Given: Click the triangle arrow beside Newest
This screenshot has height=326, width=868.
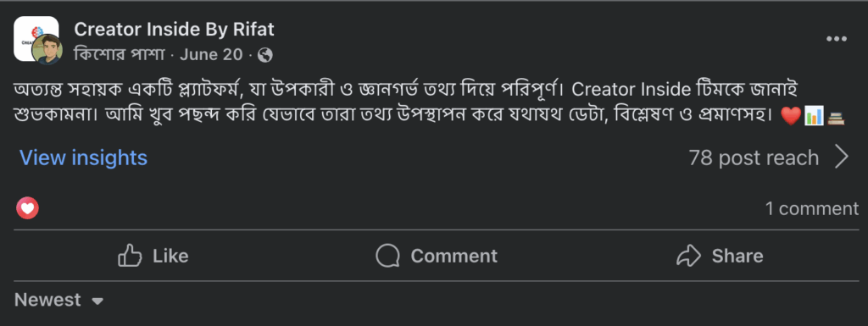Looking at the screenshot, I should click(97, 301).
